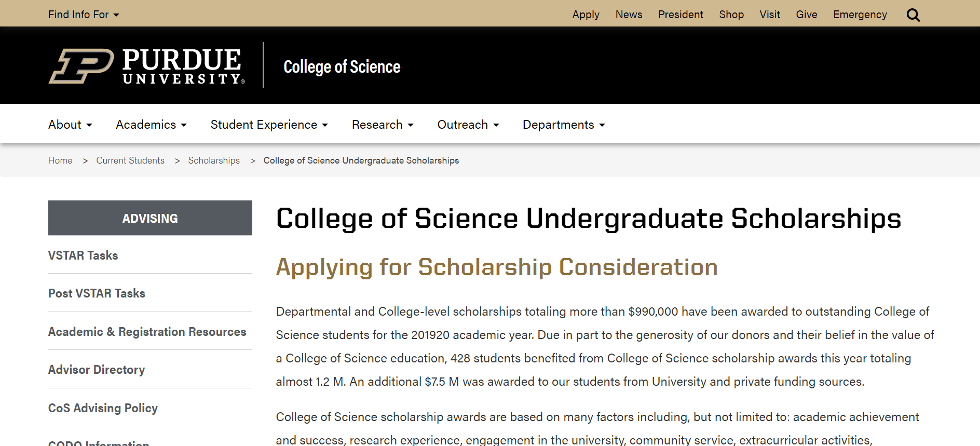980x446 pixels.
Task: Click the Apply link in top bar
Action: point(586,15)
